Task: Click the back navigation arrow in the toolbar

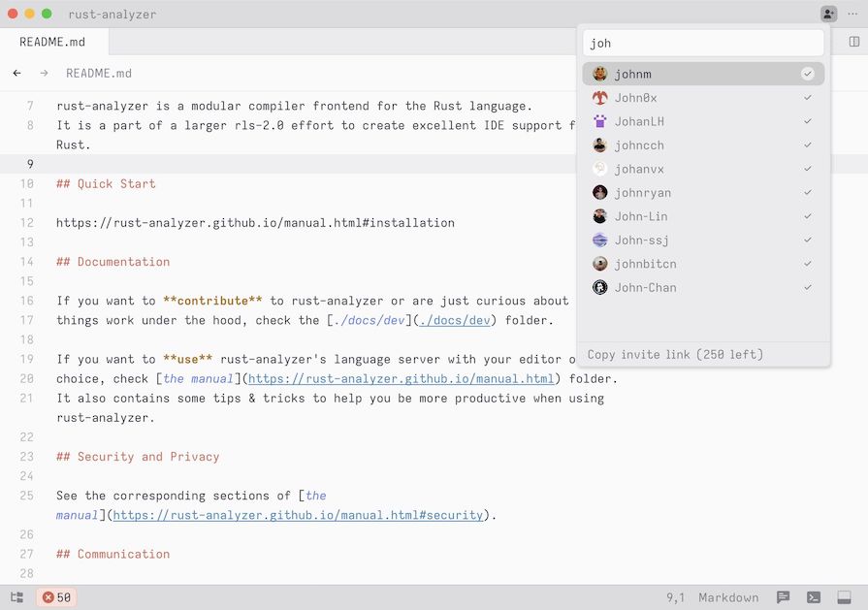Action: [x=16, y=73]
